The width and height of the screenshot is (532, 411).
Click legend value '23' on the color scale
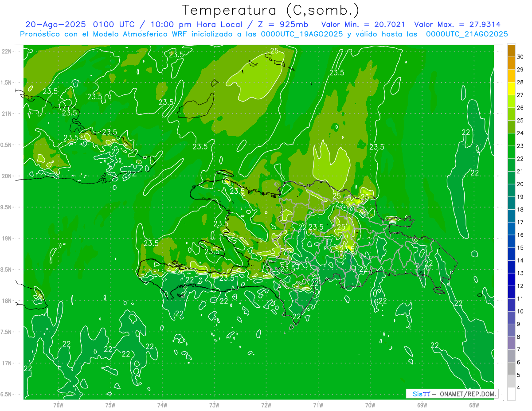pyautogui.click(x=520, y=146)
